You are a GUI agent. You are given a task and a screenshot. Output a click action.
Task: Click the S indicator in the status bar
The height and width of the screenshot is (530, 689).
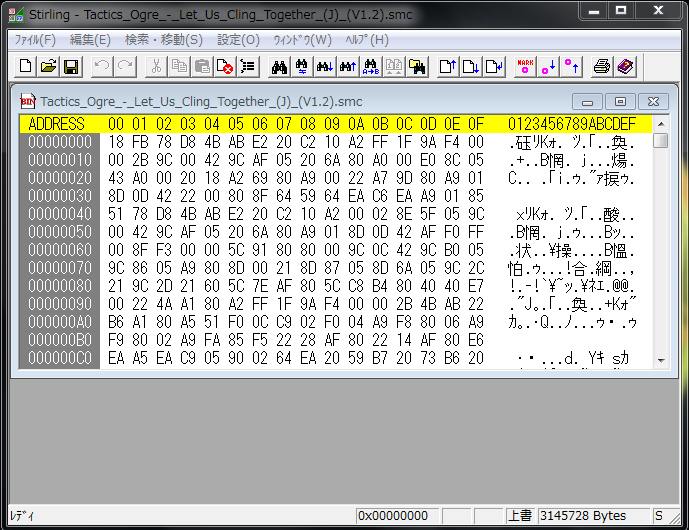click(659, 516)
